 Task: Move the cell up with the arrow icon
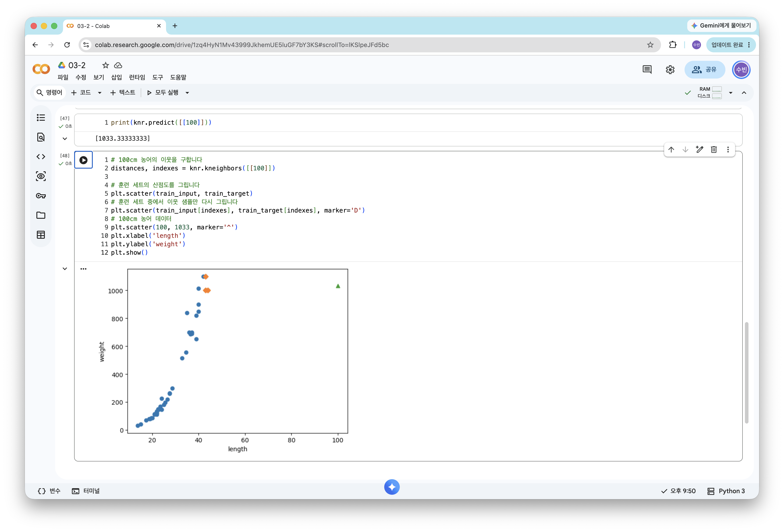[671, 149]
